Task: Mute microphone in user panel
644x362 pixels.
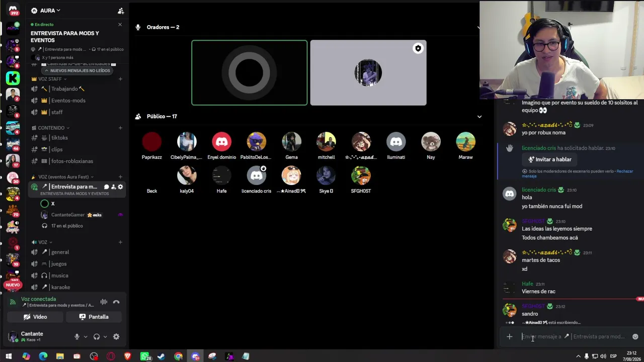Action: [77, 337]
